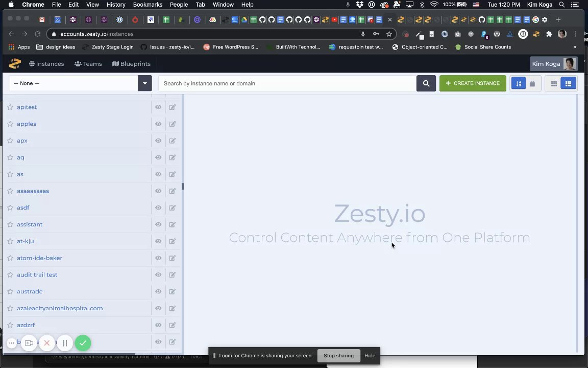The image size is (588, 368).
Task: Open azaleacityanimalhospital.com instance link
Action: tap(60, 308)
